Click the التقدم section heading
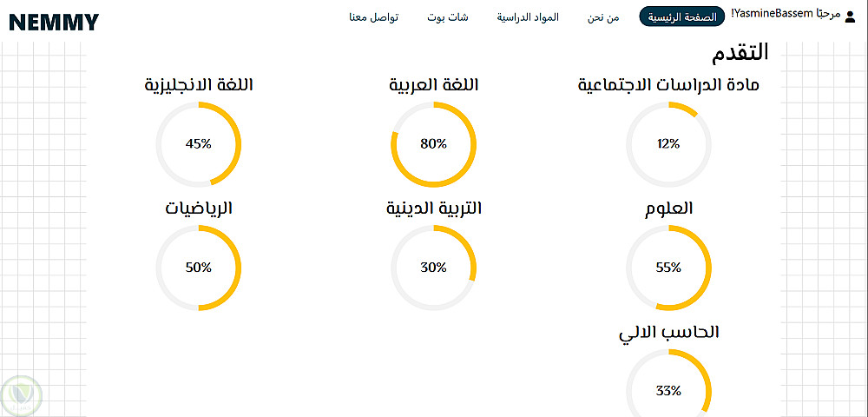Viewport: 868px width, 417px height. coord(740,52)
